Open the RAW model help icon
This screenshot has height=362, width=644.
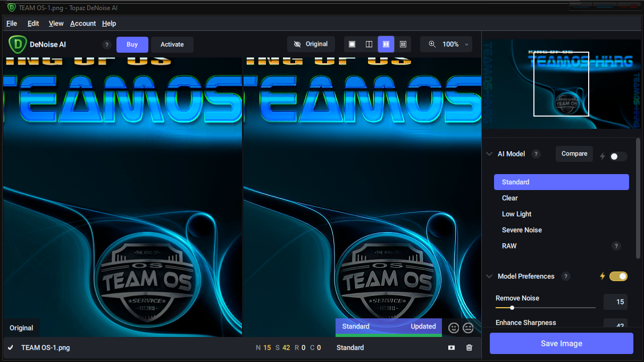[616, 246]
